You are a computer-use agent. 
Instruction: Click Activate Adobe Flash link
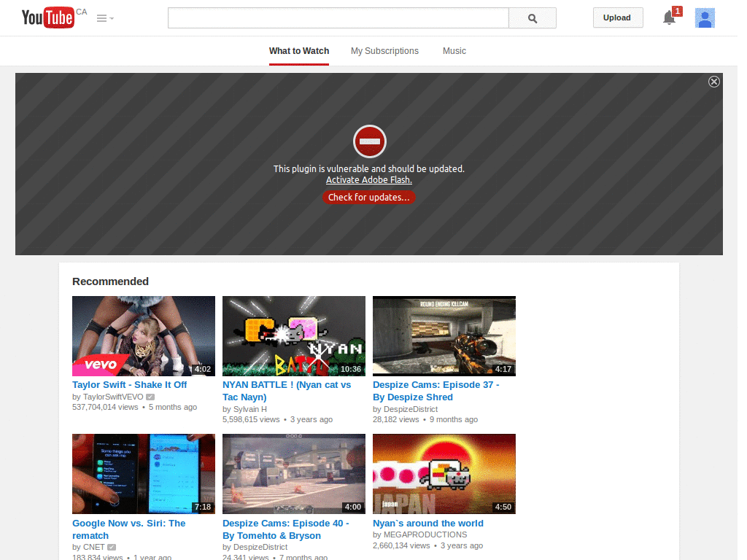368,180
